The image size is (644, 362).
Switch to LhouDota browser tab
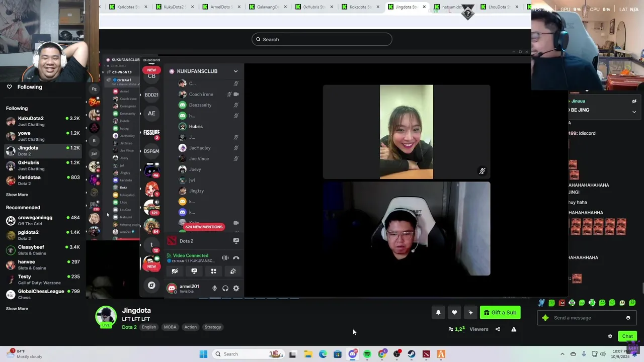500,7
